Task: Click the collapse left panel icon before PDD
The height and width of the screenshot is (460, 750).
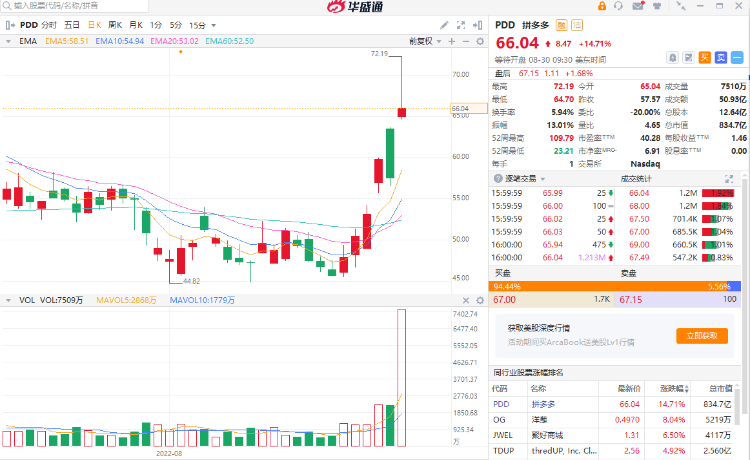Action: (10, 25)
